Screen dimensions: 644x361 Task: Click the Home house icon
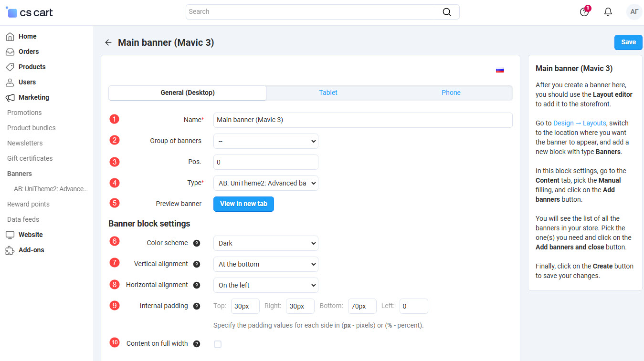tap(10, 36)
